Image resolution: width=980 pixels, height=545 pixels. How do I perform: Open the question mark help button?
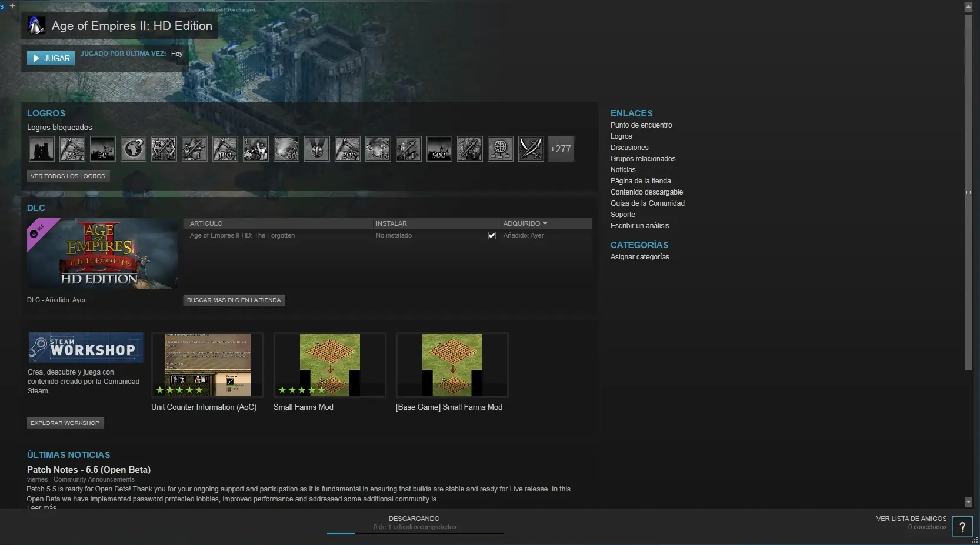point(962,527)
